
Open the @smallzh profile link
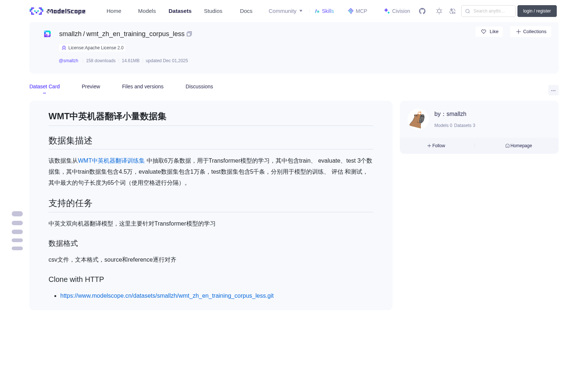(68, 61)
